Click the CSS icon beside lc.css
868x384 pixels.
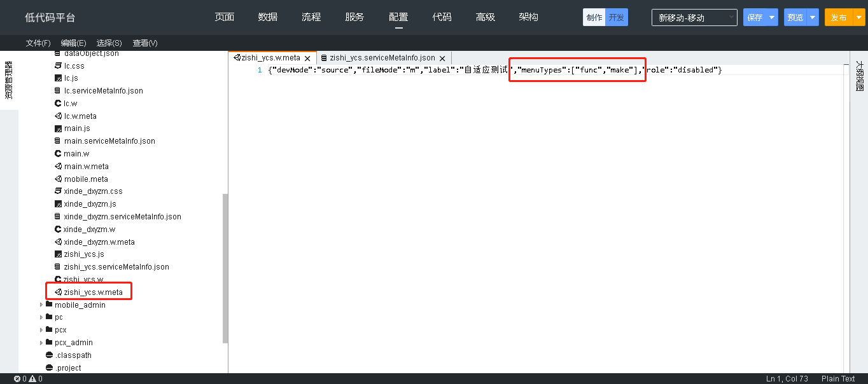[58, 65]
